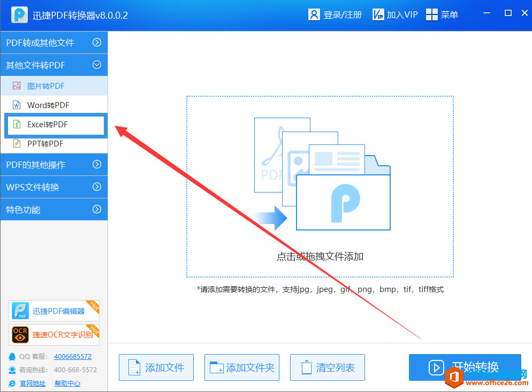Click the 清空列表 trash icon
This screenshot has height=392, width=532.
click(x=306, y=367)
